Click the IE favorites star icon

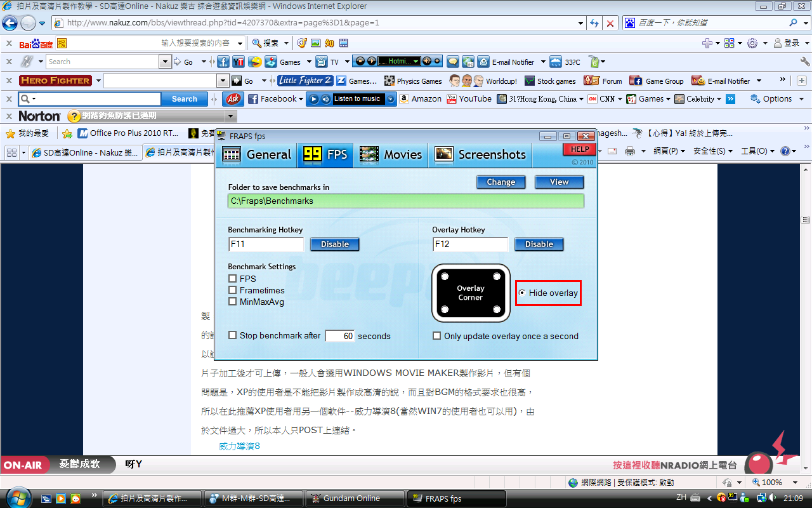click(10, 133)
